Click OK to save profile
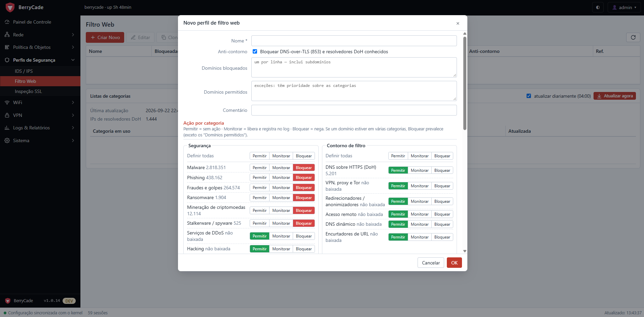 (x=454, y=263)
